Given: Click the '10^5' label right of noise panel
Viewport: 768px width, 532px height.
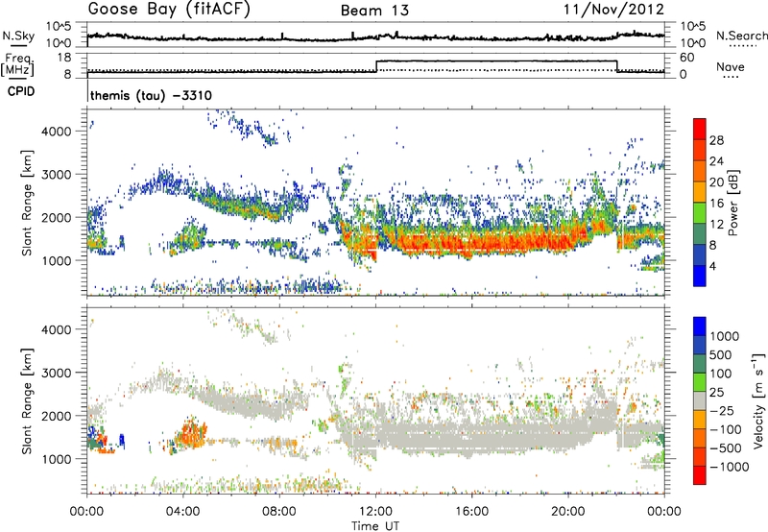Looking at the screenshot, I should [x=693, y=27].
